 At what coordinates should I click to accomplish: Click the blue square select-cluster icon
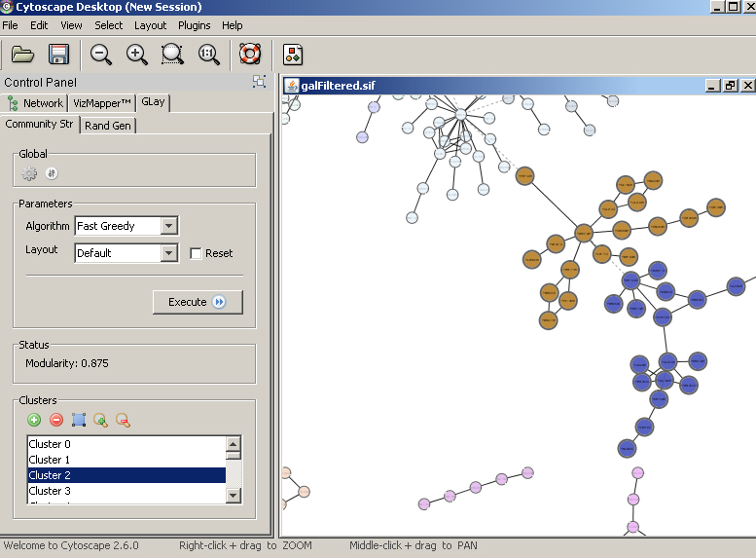(x=79, y=420)
